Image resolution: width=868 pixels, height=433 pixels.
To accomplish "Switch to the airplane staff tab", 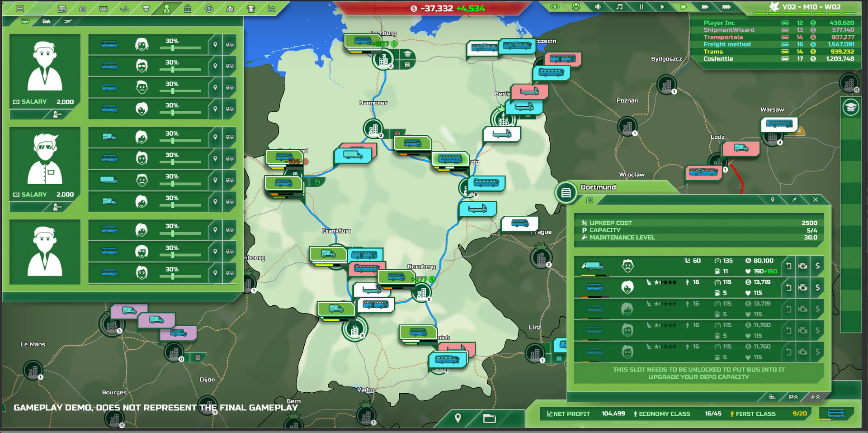I will pyautogui.click(x=68, y=21).
